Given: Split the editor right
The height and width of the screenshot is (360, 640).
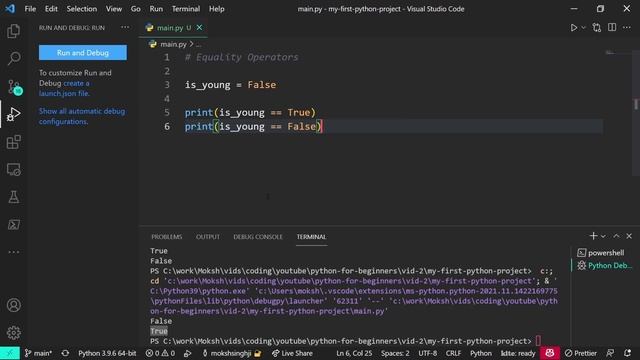Looking at the screenshot, I should click(x=612, y=28).
